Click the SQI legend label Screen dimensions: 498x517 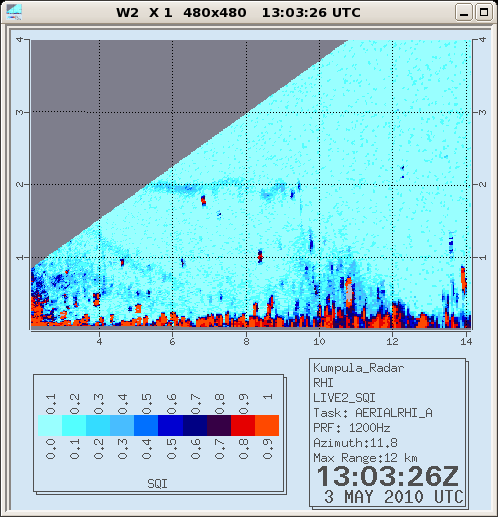(x=157, y=484)
